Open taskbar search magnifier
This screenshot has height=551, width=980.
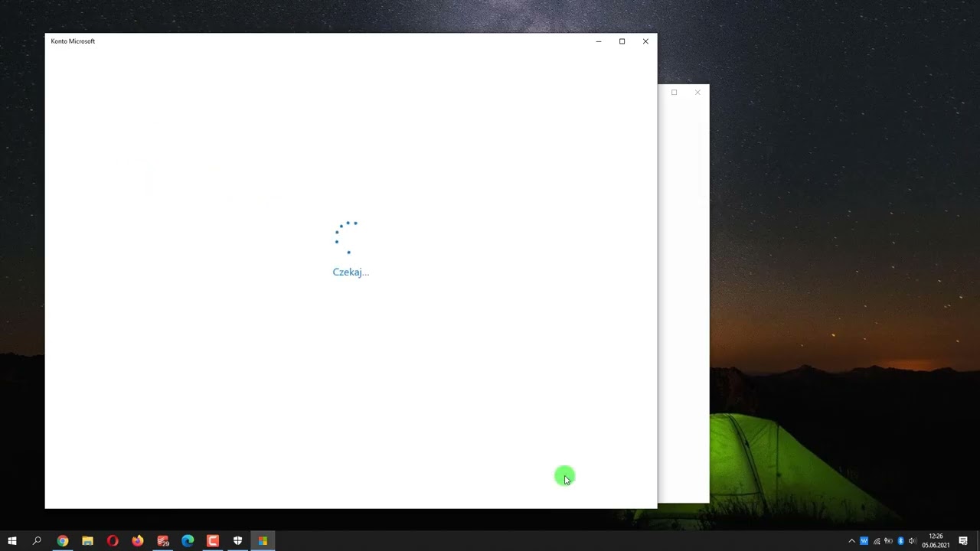coord(37,541)
